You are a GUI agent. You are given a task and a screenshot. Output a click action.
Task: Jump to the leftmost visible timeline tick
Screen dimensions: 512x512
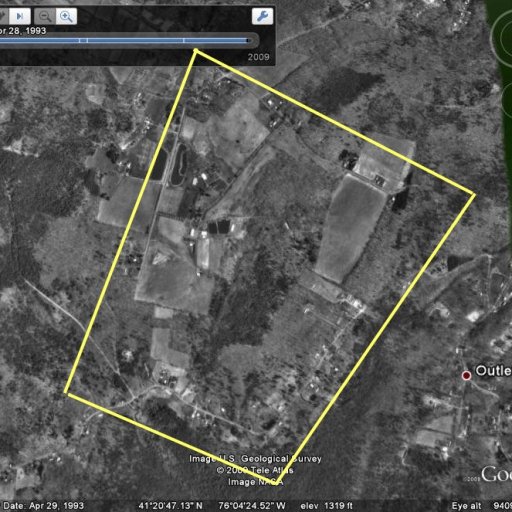(x=80, y=41)
